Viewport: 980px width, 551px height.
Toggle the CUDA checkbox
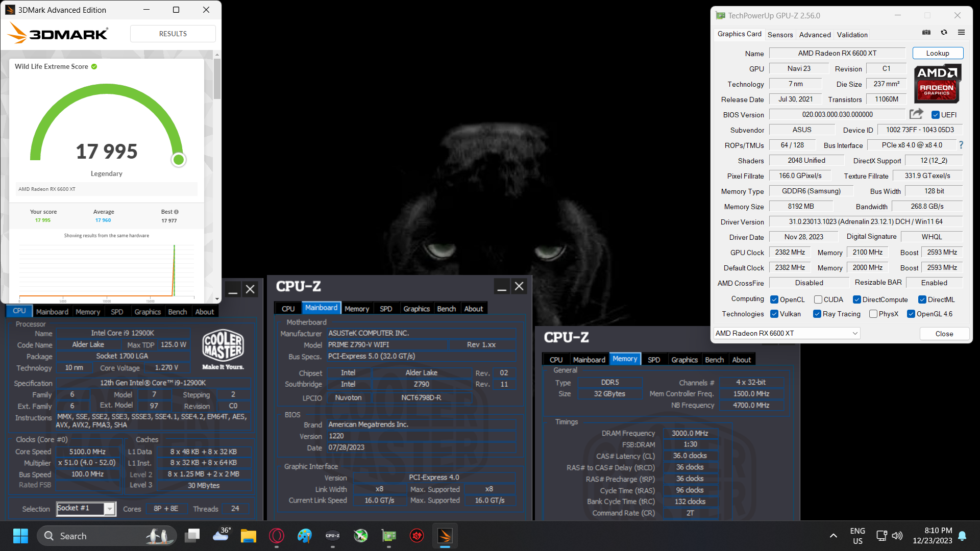coord(818,299)
